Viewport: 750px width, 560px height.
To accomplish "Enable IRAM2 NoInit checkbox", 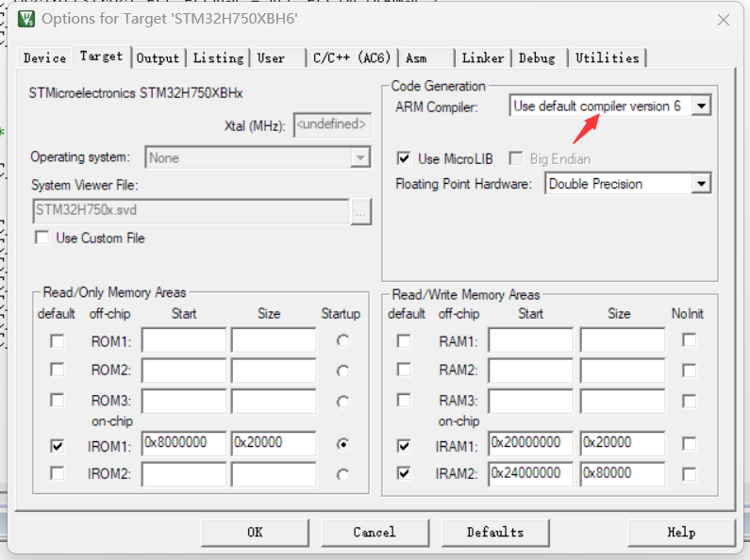I will click(690, 474).
